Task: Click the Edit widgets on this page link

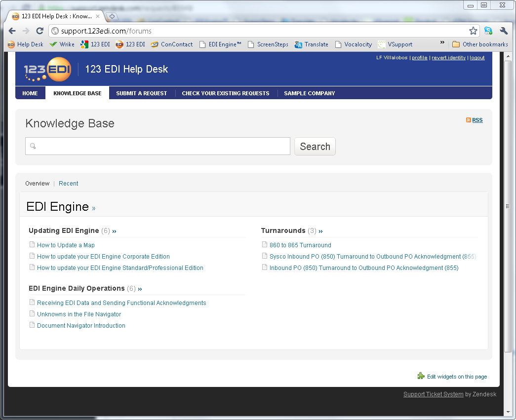Action: [x=457, y=377]
